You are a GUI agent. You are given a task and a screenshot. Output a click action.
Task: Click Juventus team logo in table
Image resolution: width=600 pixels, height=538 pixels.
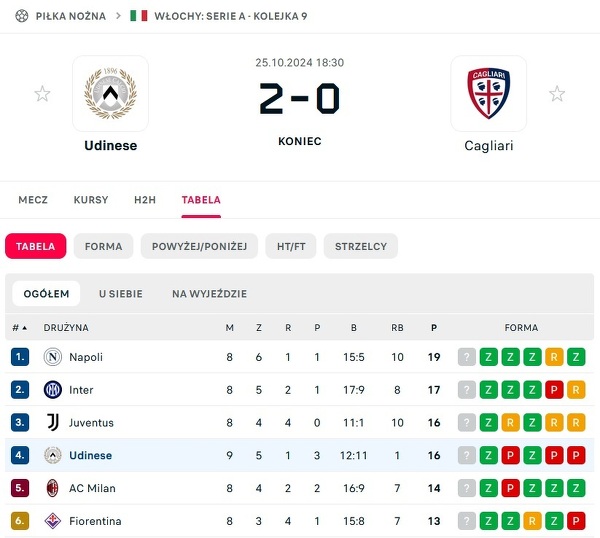[53, 423]
